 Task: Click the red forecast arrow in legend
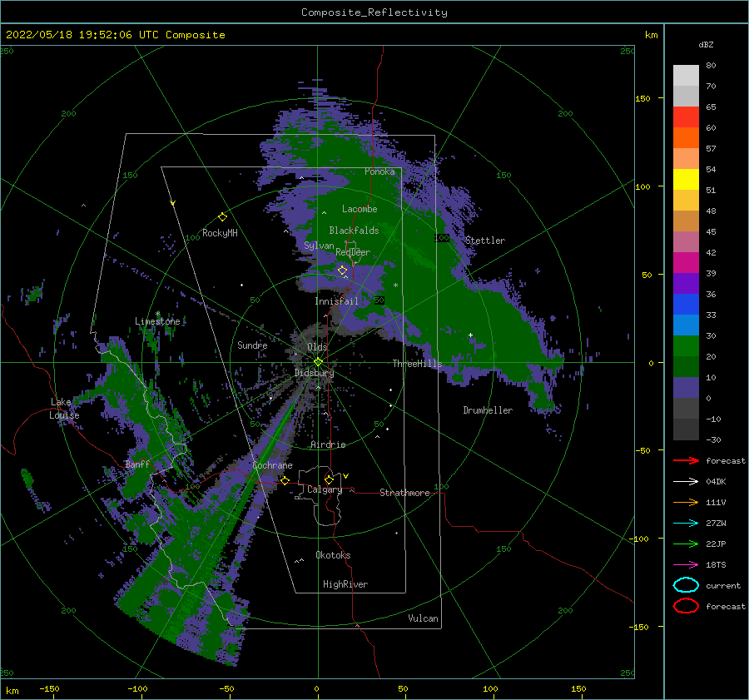pyautogui.click(x=686, y=460)
